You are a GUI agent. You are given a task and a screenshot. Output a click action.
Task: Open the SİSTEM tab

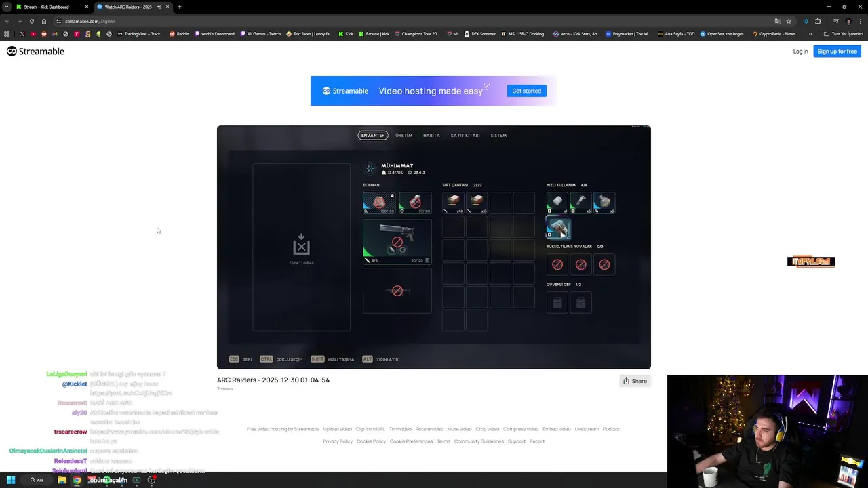pos(498,135)
